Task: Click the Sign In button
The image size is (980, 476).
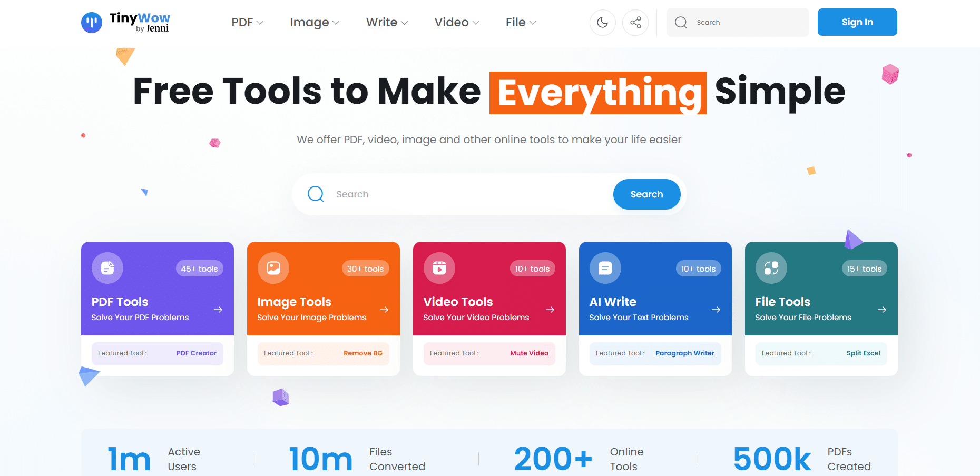Action: [857, 22]
